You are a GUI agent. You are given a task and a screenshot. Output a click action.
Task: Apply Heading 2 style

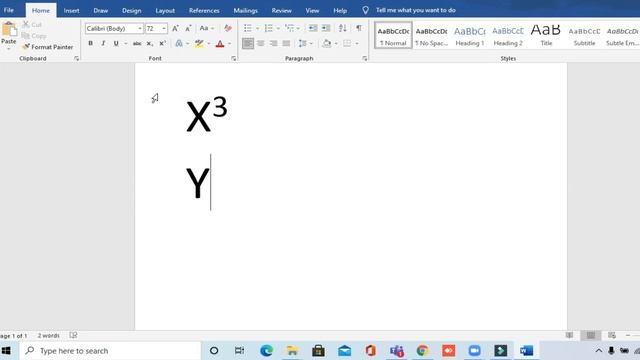coord(508,36)
